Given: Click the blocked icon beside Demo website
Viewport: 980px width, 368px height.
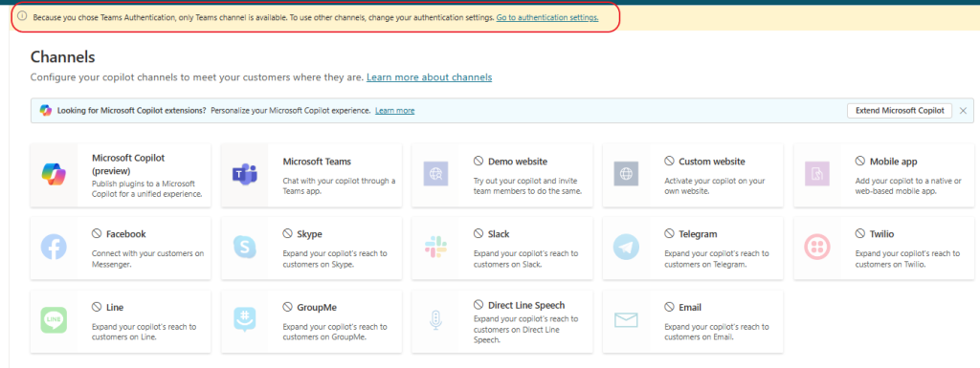Looking at the screenshot, I should [x=479, y=161].
